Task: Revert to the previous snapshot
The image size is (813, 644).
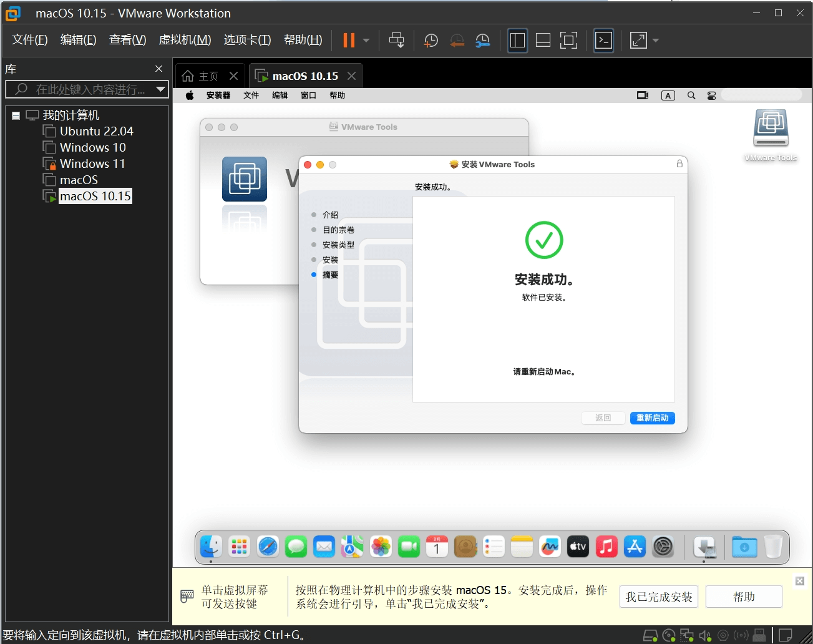Action: 457,41
